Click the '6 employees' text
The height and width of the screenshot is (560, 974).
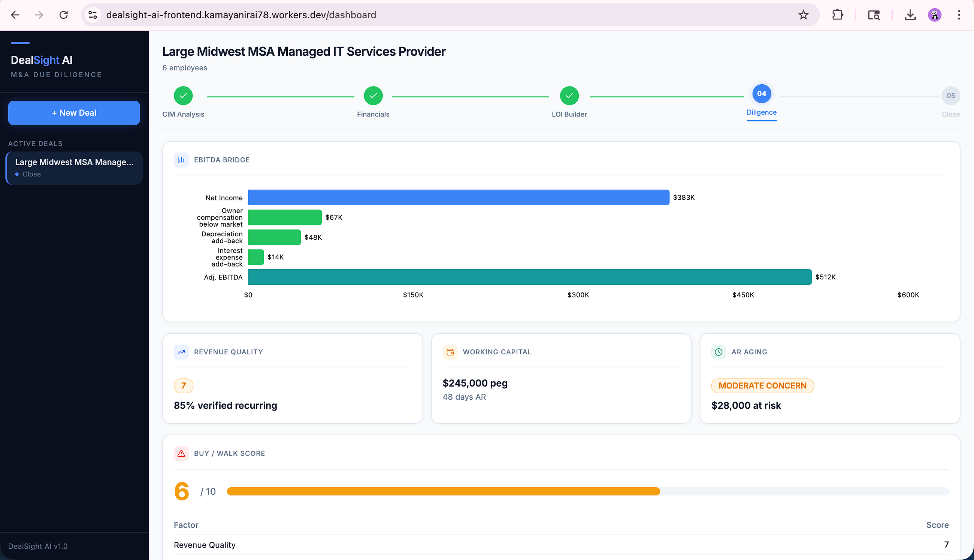coord(185,68)
